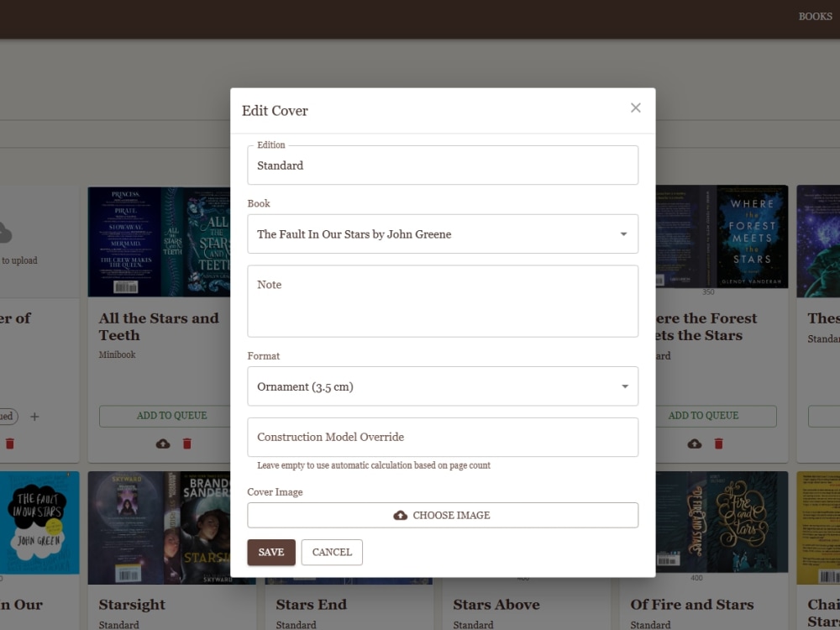This screenshot has height=630, width=840.
Task: Open Of Fire and Stars cover thumbnail
Action: pos(722,522)
